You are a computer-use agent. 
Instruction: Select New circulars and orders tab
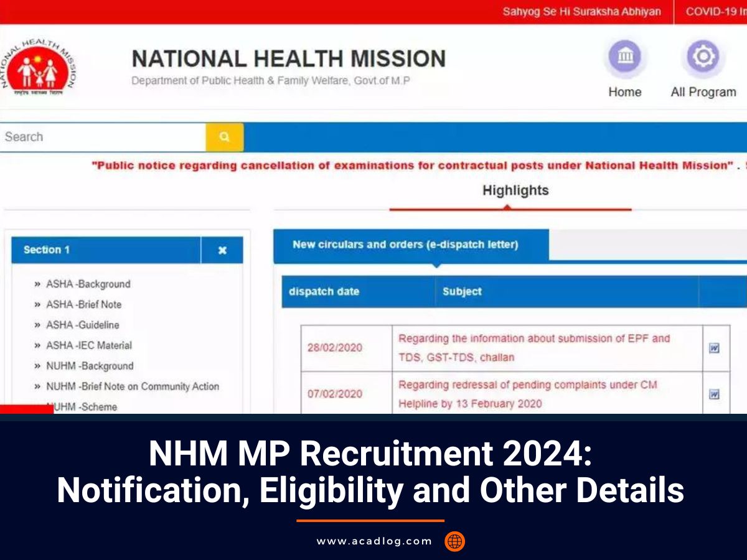(411, 245)
